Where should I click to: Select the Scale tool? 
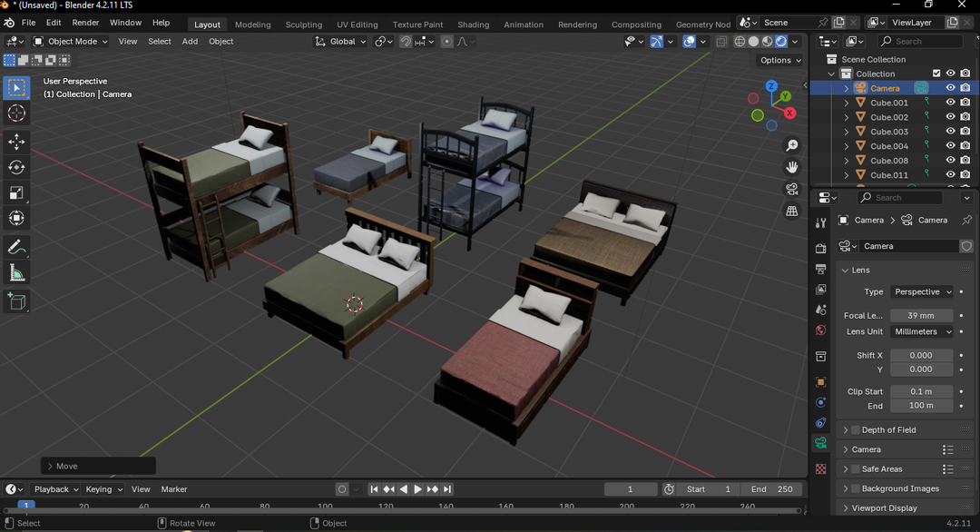point(17,193)
